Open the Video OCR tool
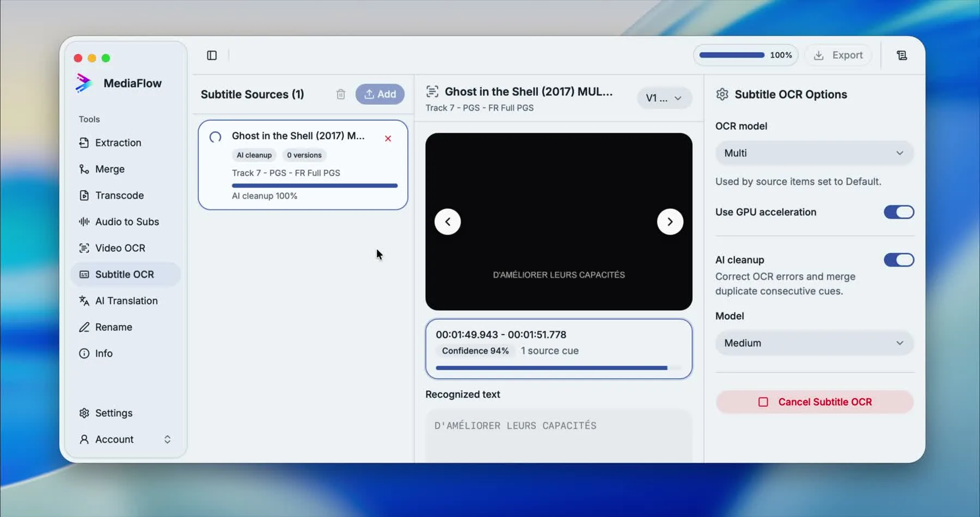Viewport: 980px width, 517px height. 125,248
